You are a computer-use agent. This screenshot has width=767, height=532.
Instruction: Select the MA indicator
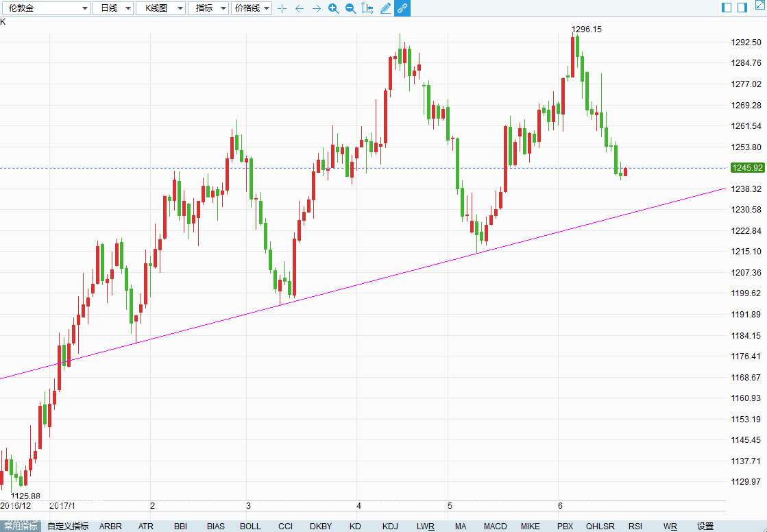tap(461, 526)
